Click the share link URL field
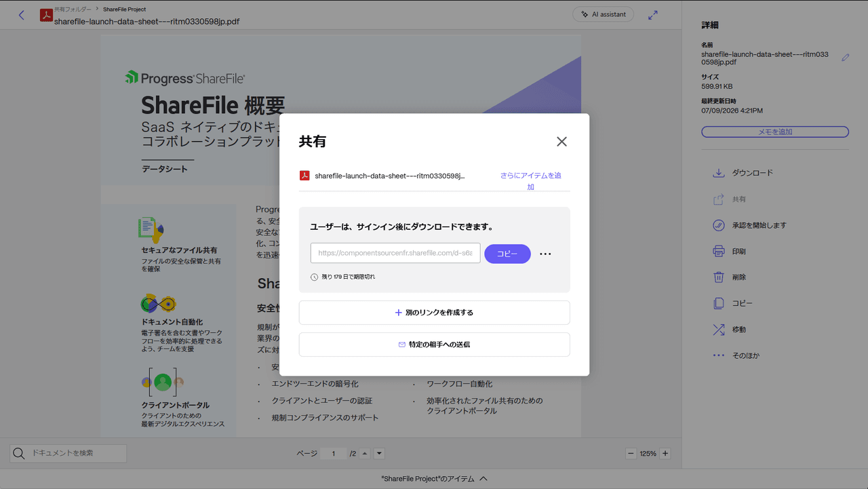 pos(395,253)
